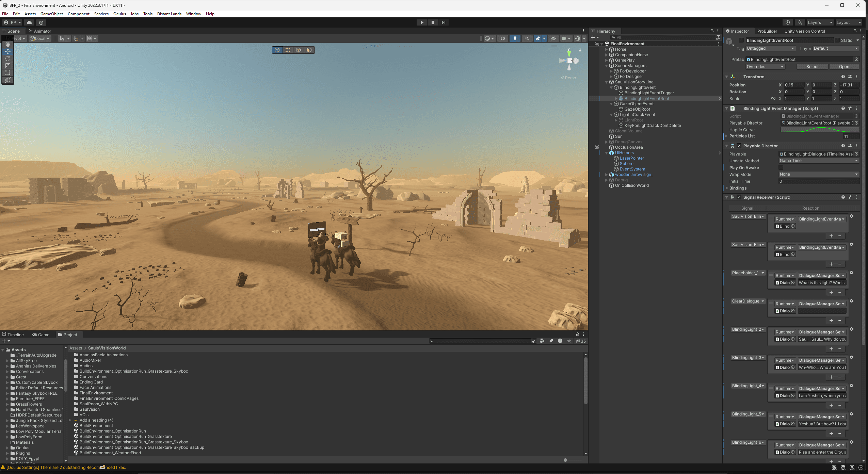Switch to the Game tab
Image resolution: width=868 pixels, height=474 pixels.
(41, 335)
